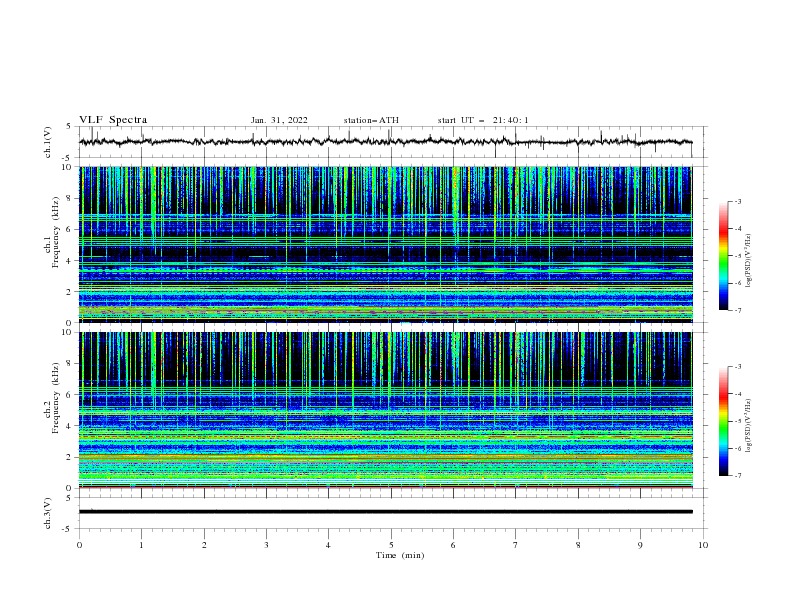Click the "VLF Spectra" title text
The width and height of the screenshot is (792, 612).
coord(113,120)
